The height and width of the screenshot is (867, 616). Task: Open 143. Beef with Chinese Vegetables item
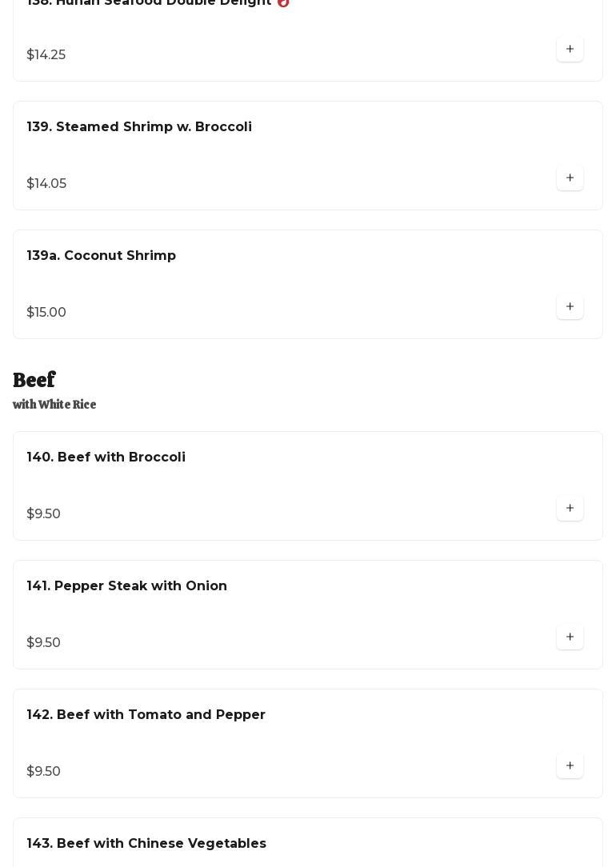(146, 843)
